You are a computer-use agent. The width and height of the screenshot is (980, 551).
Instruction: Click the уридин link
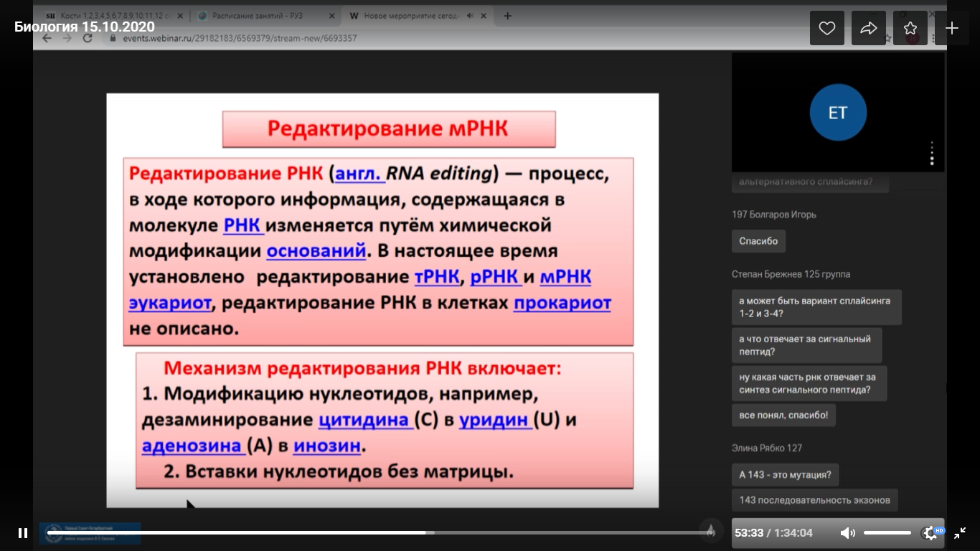point(496,420)
